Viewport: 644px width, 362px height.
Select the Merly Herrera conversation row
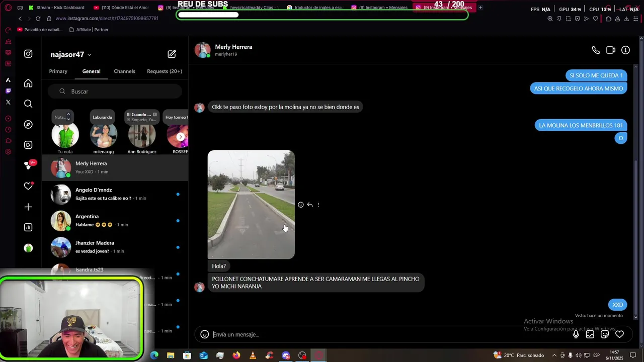click(x=115, y=167)
